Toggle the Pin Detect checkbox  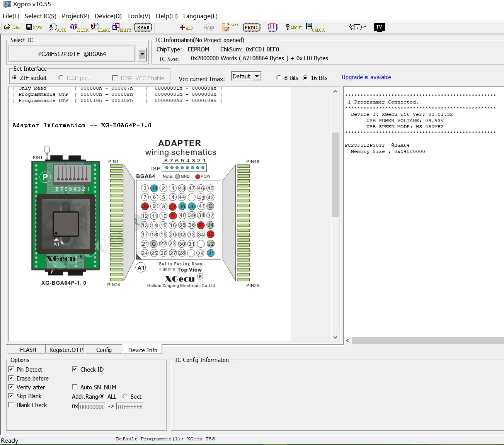point(11,369)
